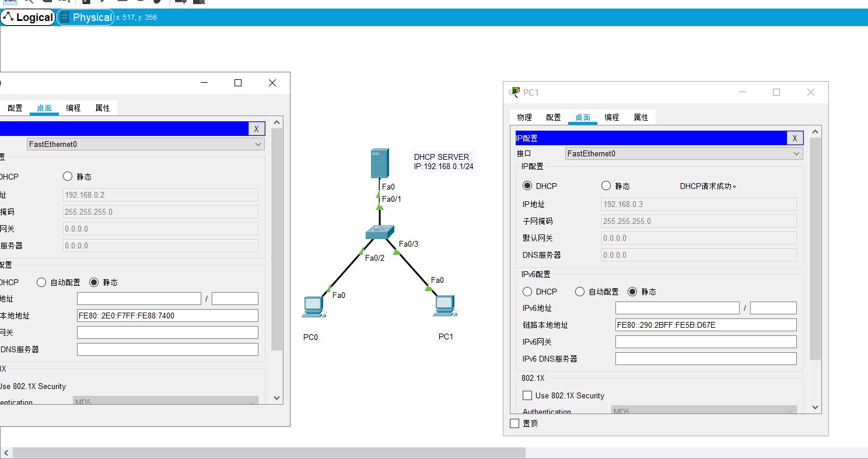Click the scroll-down arrow in PC0 window
Image resolution: width=868 pixels, height=459 pixels.
click(x=276, y=398)
